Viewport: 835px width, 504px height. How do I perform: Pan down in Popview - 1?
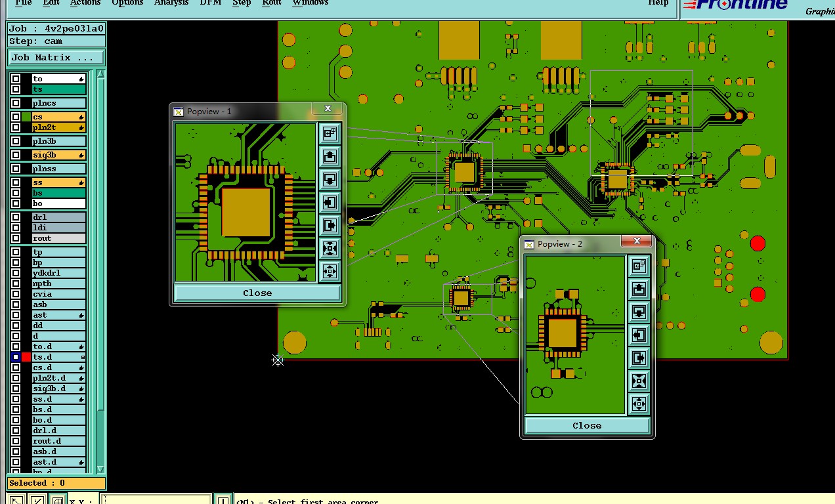[330, 179]
